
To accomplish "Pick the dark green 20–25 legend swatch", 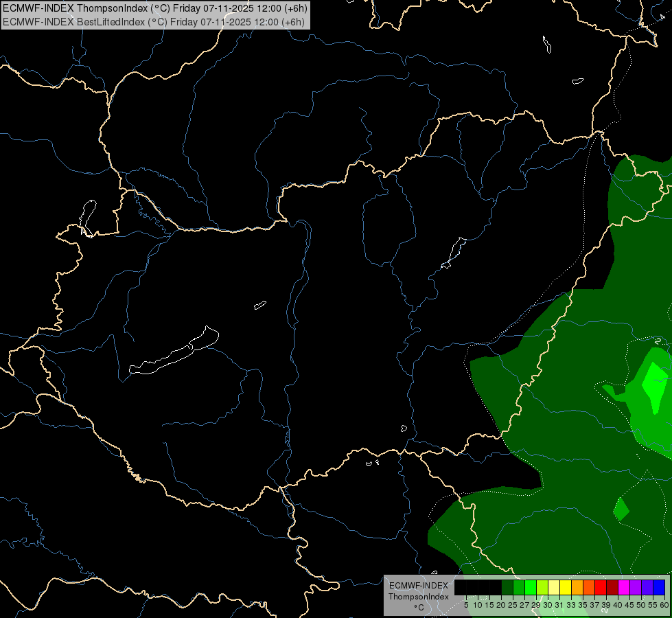I will pyautogui.click(x=507, y=587).
